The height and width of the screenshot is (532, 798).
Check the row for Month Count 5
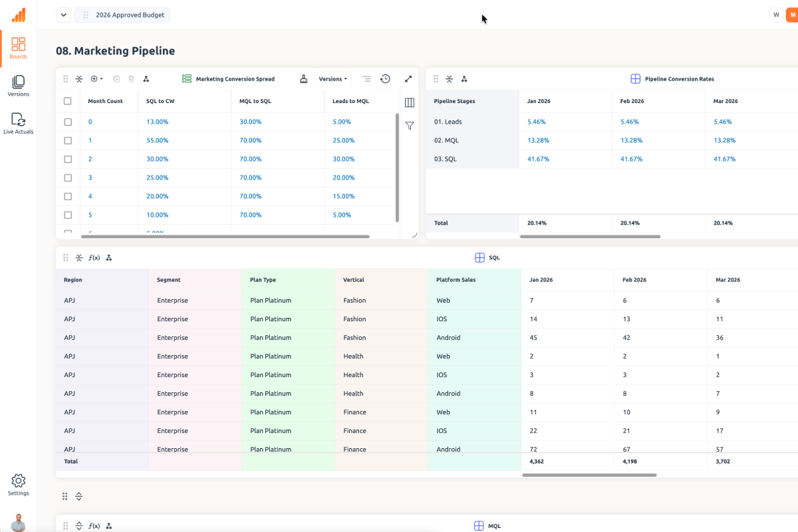click(x=68, y=215)
